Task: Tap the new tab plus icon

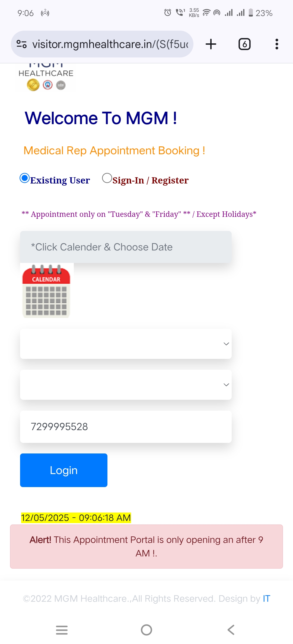Action: click(211, 44)
